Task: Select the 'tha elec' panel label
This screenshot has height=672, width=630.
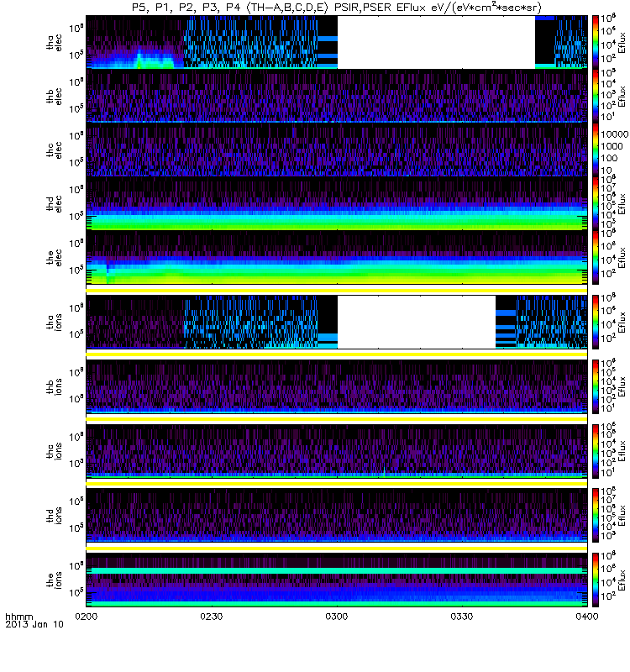Action: pyautogui.click(x=54, y=43)
